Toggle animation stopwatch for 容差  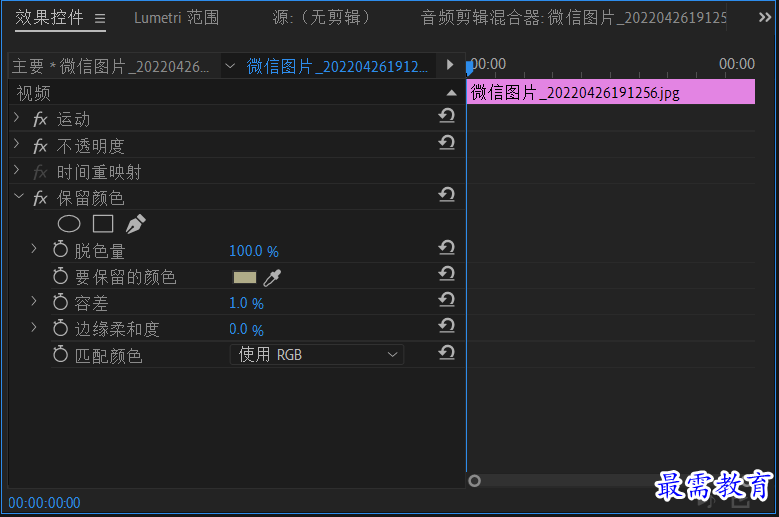click(x=61, y=302)
